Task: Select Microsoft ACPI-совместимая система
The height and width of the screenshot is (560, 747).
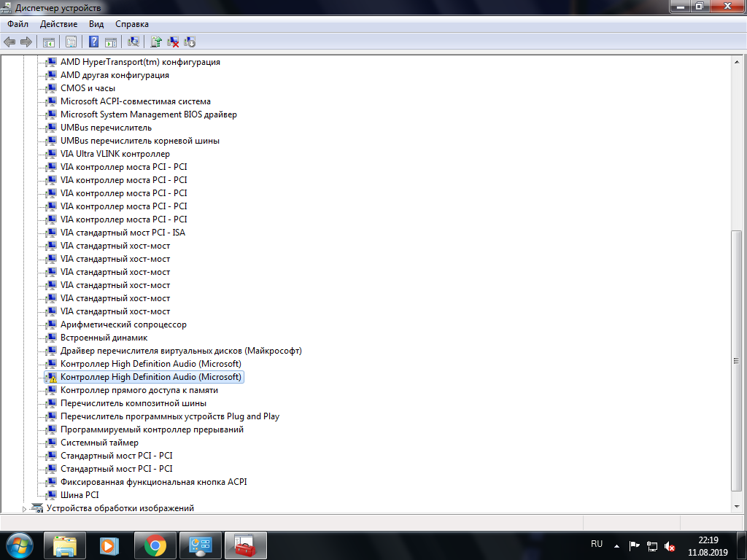Action: pos(135,101)
